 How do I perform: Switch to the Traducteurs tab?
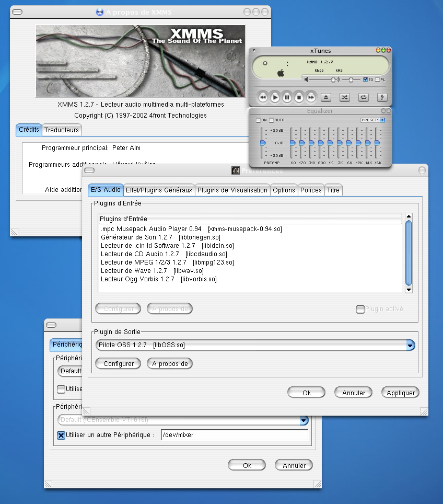[61, 130]
